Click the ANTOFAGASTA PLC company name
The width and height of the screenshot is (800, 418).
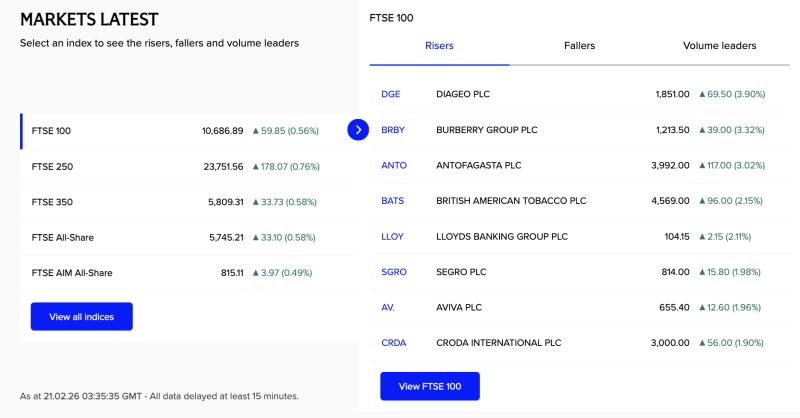pos(479,165)
